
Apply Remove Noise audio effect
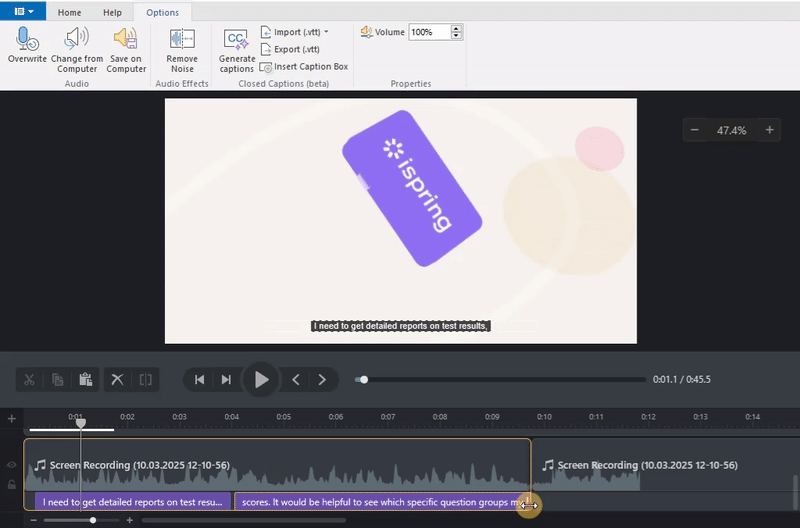coord(182,40)
